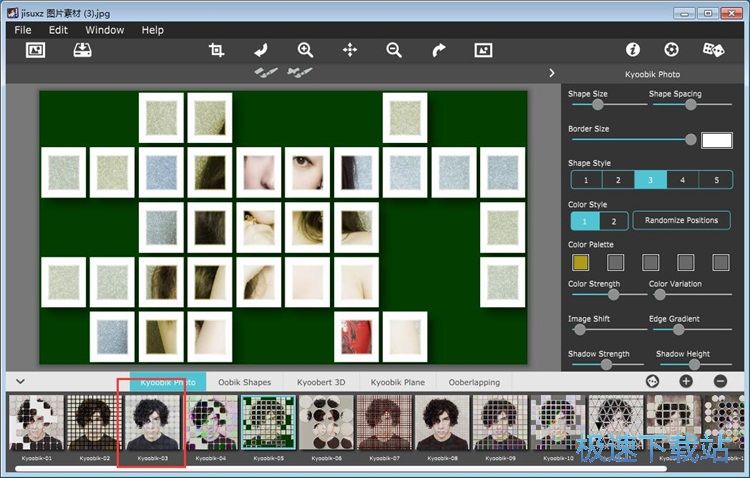Screen dimensions: 750x478
Task: Click the info icon
Action: (x=632, y=50)
